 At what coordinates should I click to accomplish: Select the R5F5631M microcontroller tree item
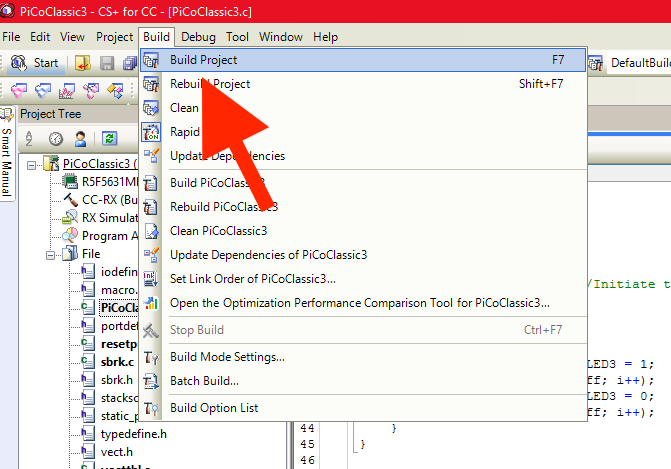click(x=110, y=182)
